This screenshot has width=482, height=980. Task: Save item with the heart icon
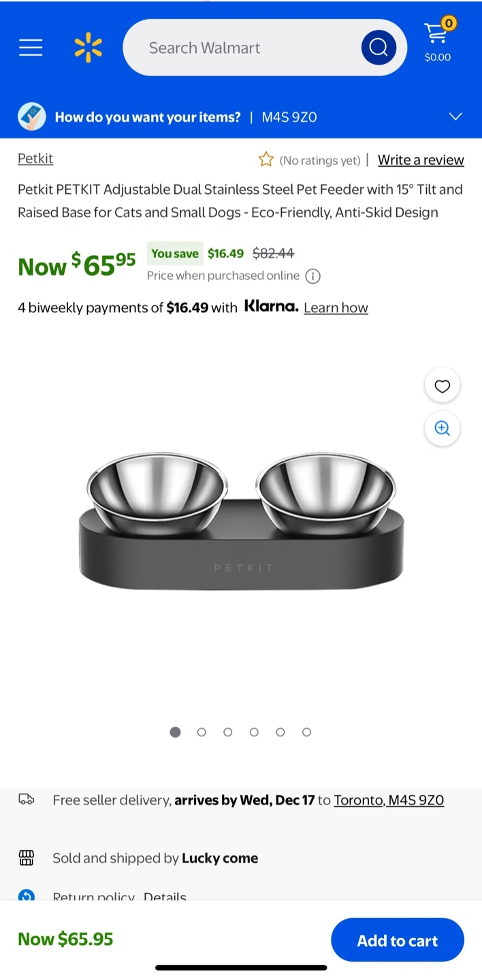coord(443,387)
